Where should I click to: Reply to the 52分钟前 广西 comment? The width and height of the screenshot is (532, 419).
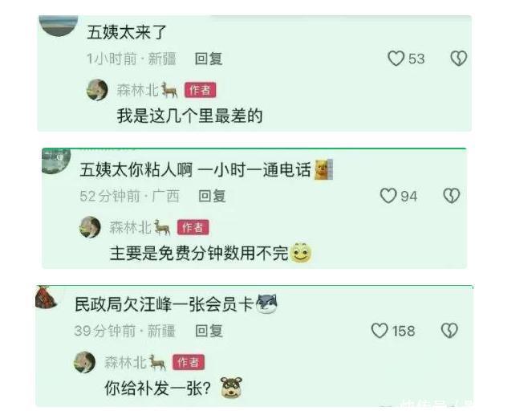pos(212,196)
